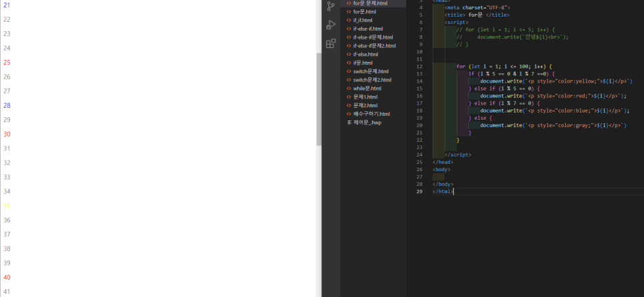Viewport: 644px width, 297px height.
Task: Click the opening <script> tag on line 6
Action: (x=456, y=22)
